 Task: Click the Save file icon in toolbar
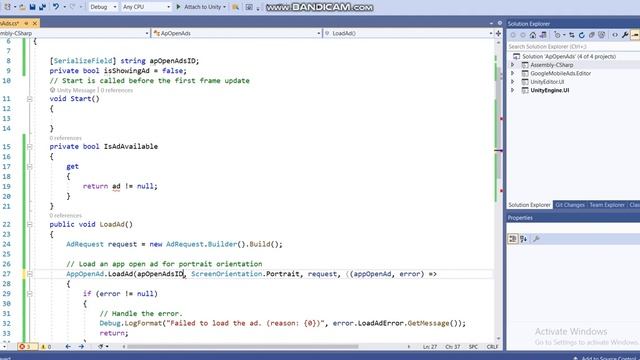click(32, 7)
